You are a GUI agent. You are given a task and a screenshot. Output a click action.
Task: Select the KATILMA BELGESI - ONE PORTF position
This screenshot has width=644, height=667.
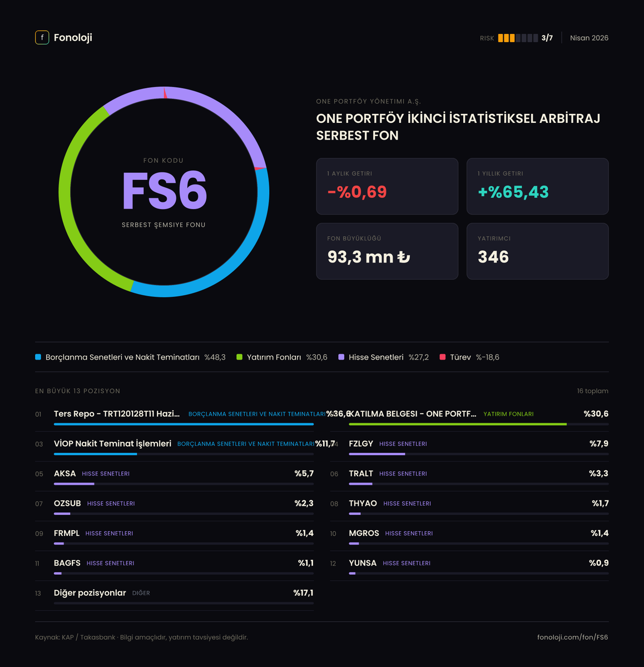469,417
